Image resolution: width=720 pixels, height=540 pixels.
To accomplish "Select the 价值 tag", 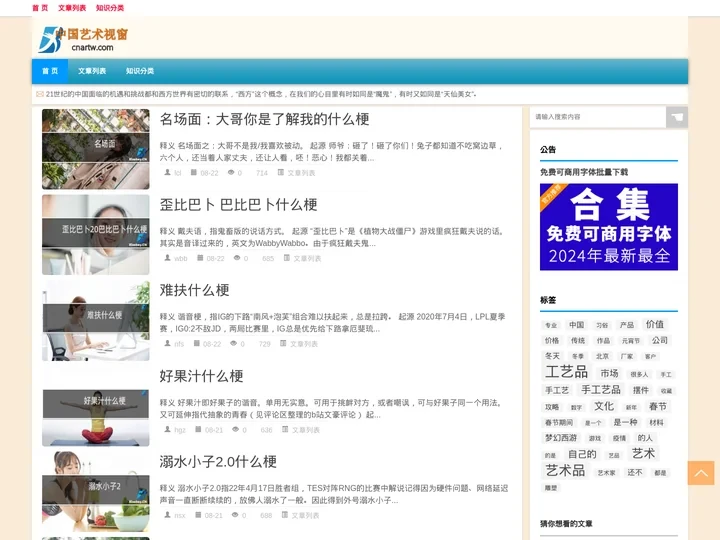I will 655,324.
